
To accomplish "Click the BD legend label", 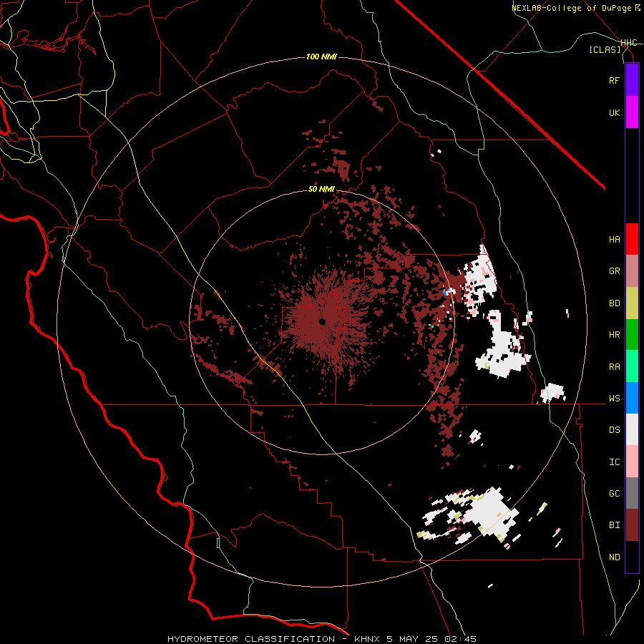I will 614,303.
